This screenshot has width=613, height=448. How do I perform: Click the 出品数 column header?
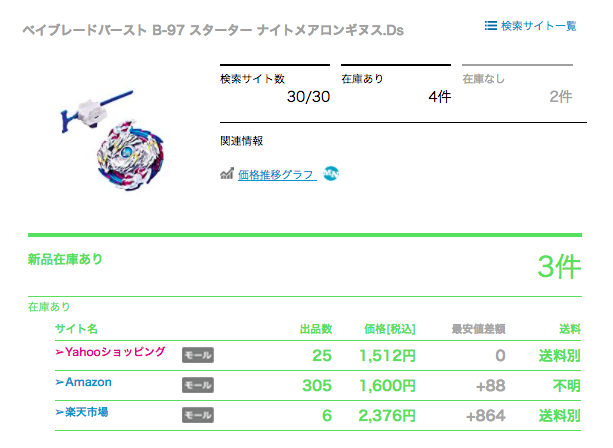click(x=316, y=329)
